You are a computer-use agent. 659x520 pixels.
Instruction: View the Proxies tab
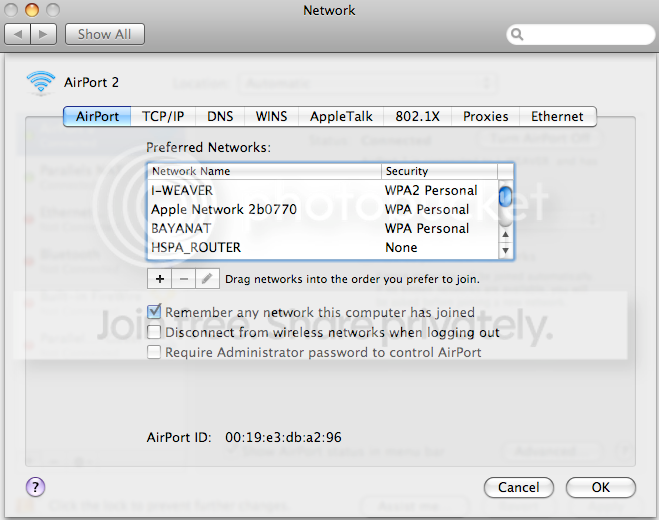485,116
